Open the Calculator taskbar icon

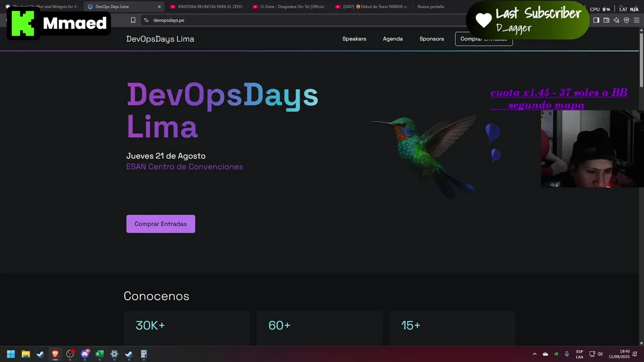pyautogui.click(x=144, y=354)
